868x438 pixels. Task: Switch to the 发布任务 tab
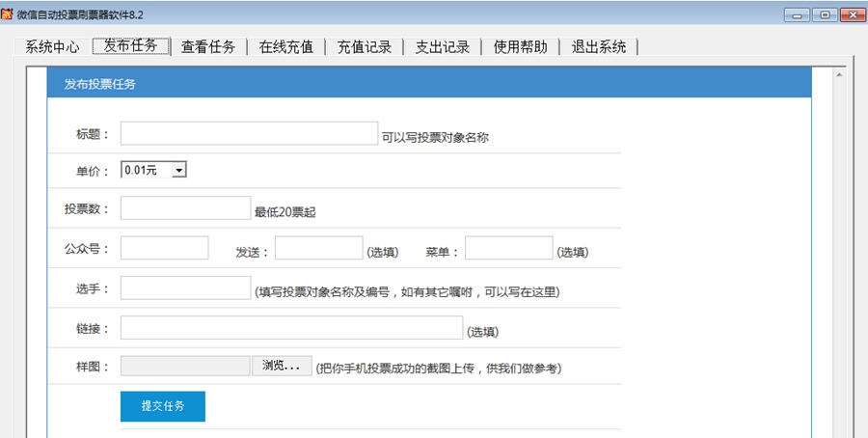(130, 46)
